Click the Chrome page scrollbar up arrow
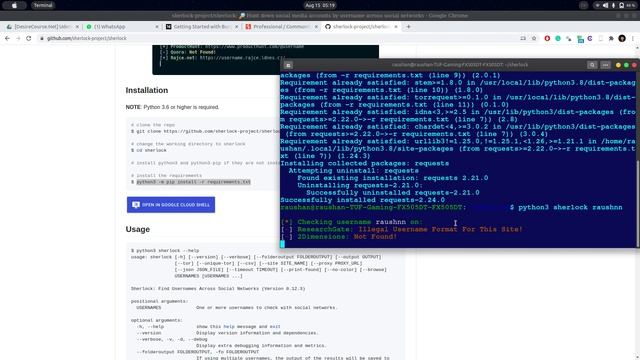 pos(638,47)
